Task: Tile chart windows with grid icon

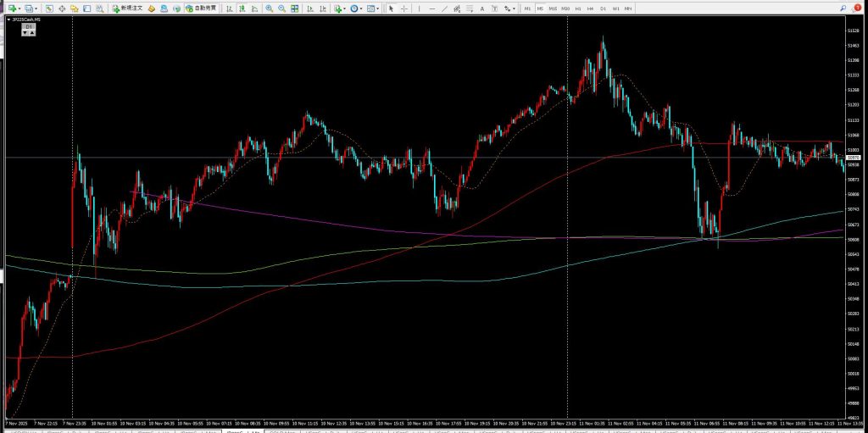Action: pos(294,8)
